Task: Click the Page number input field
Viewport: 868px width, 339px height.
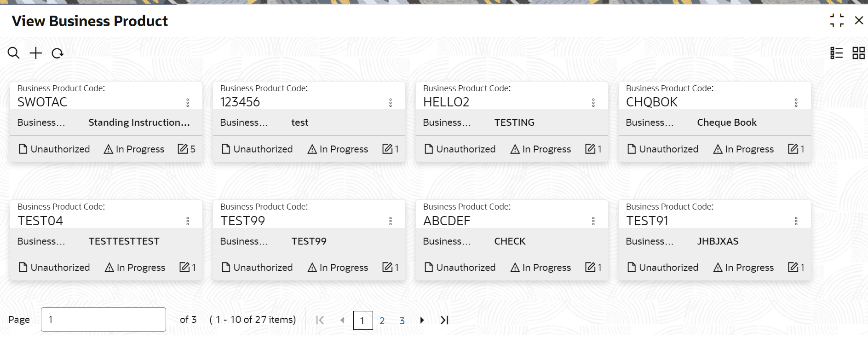Action: click(x=103, y=320)
